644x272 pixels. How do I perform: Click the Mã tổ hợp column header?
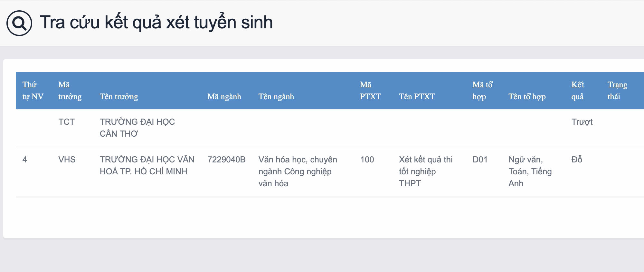[482, 91]
